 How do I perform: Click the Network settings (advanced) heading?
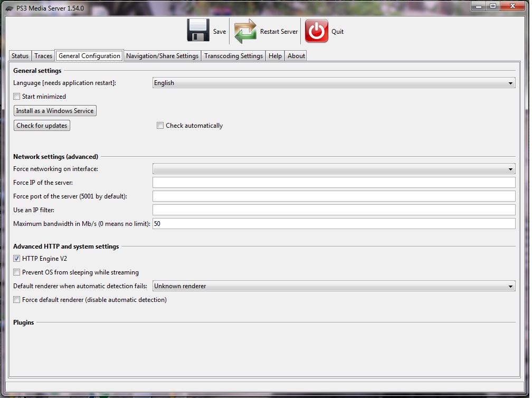55,157
